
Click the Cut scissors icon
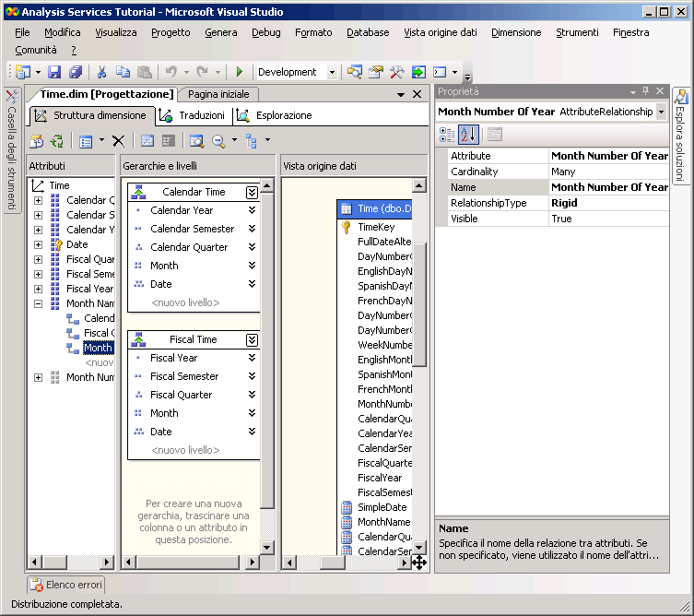101,72
